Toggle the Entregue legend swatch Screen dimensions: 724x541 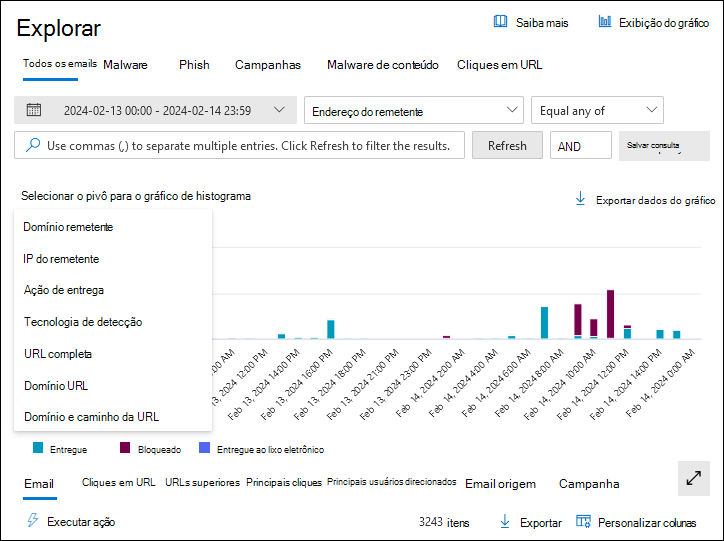pyautogui.click(x=38, y=449)
